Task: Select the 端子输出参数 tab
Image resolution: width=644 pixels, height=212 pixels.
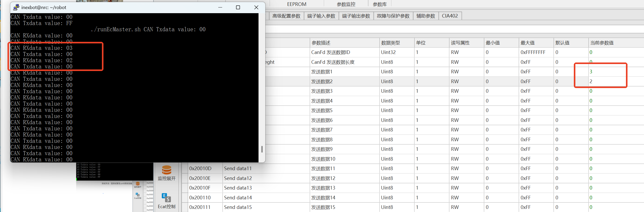Action: coord(356,16)
